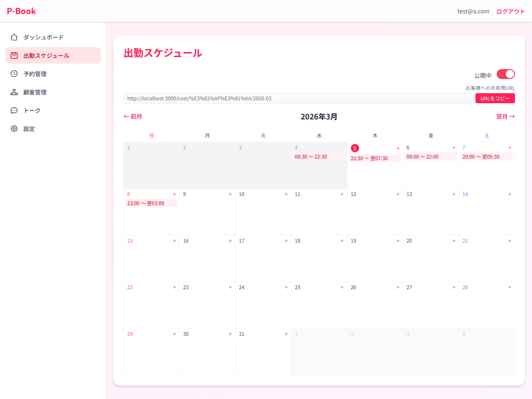Click the clock icon for 予約管理
Screen dimensions: 532x399
coord(14,74)
